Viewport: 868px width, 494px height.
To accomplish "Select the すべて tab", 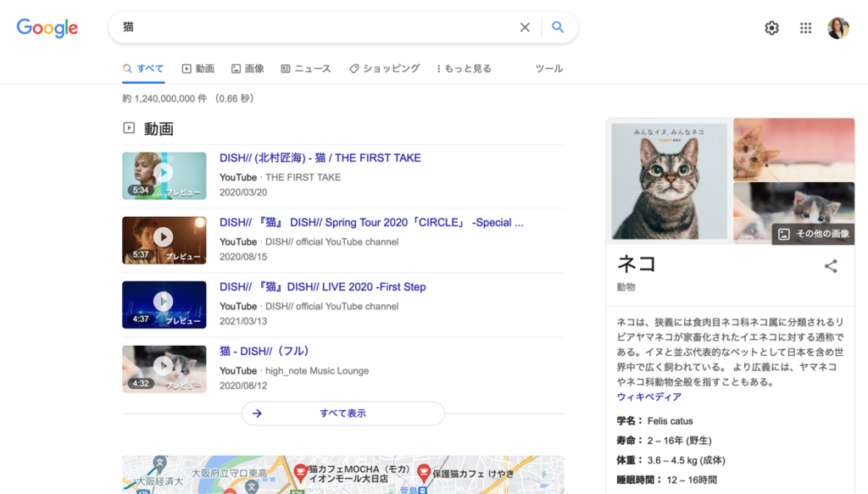I will 143,69.
